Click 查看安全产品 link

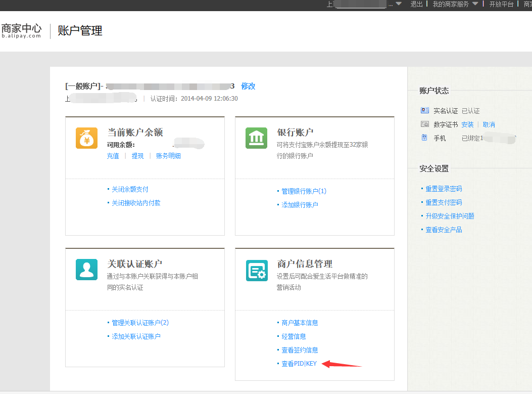[x=444, y=230]
